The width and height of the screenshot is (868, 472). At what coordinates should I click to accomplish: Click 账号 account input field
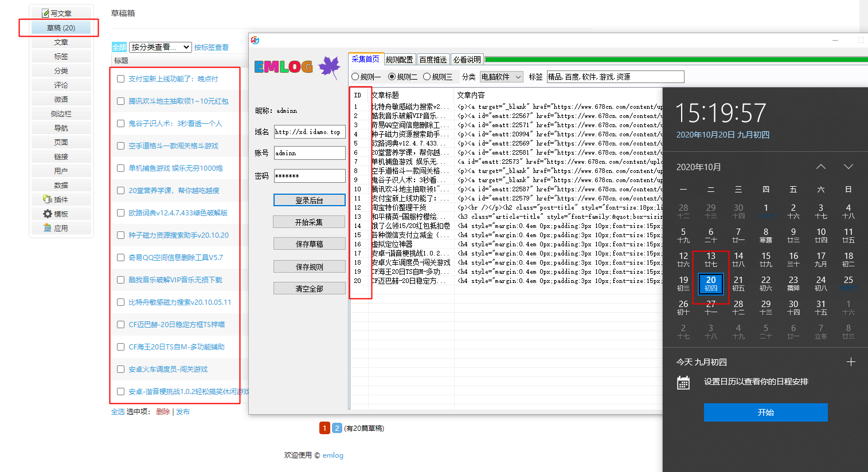coord(310,153)
